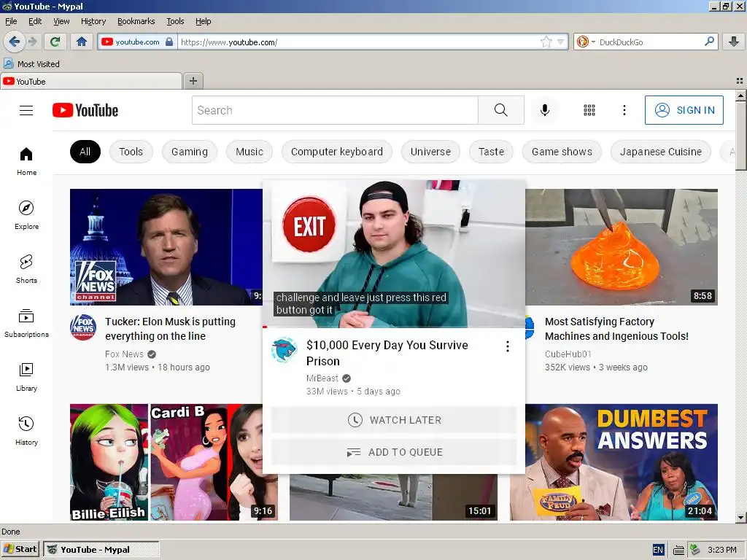Open the History menu

point(93,21)
